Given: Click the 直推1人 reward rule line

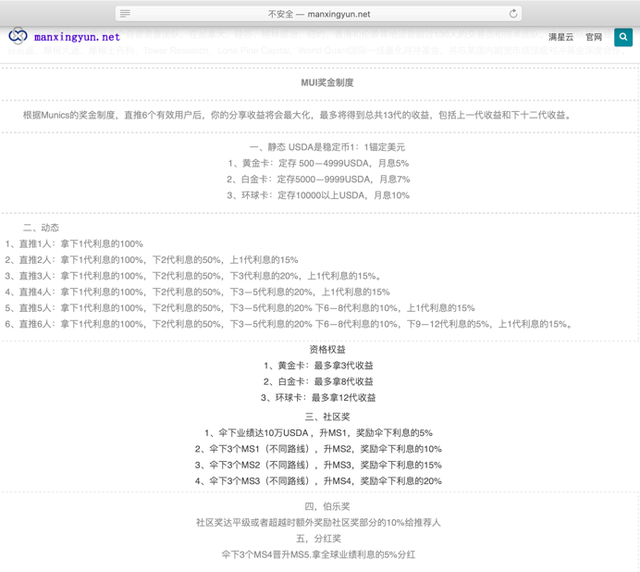Looking at the screenshot, I should (74, 244).
